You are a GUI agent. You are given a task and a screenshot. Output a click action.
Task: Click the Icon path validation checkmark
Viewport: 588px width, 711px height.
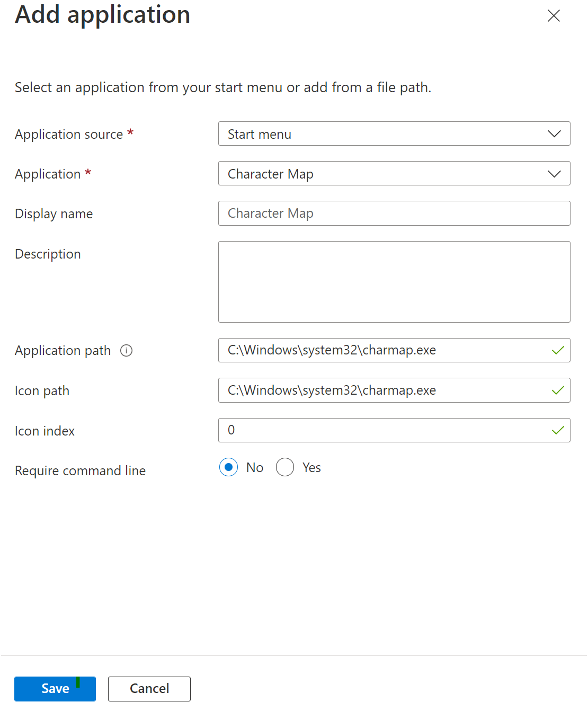point(558,391)
